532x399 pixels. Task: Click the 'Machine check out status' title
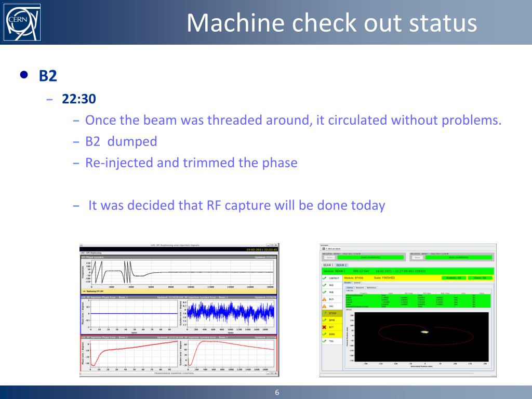coord(332,22)
